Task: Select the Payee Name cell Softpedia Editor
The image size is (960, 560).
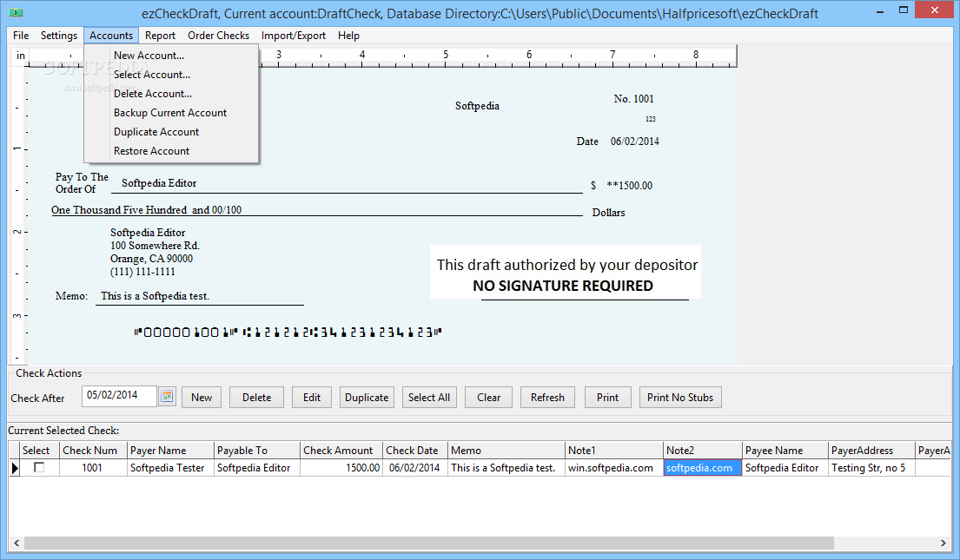Action: coord(785,468)
